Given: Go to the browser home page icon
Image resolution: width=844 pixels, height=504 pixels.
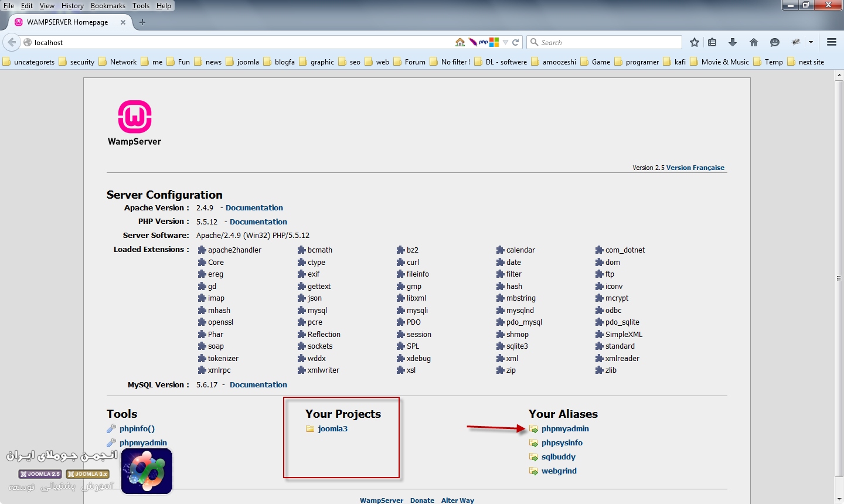Looking at the screenshot, I should [754, 42].
